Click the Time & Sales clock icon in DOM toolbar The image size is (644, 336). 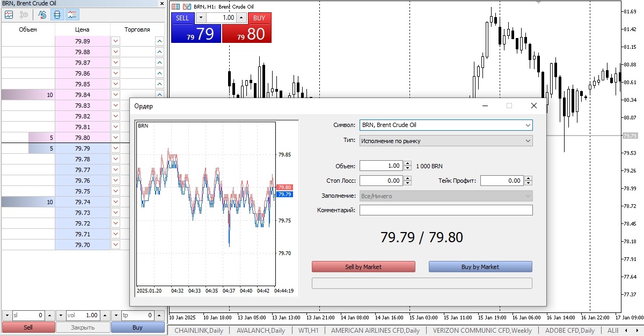(24, 14)
